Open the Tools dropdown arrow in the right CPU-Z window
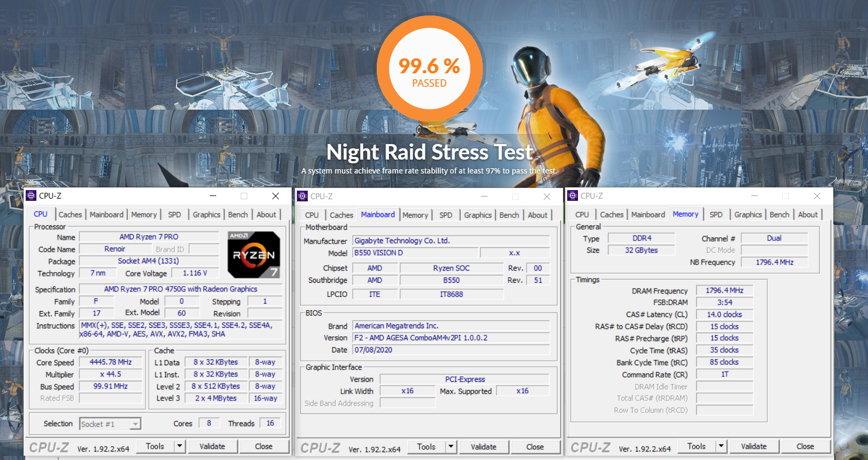Screen dimensions: 868x460 point(721,446)
